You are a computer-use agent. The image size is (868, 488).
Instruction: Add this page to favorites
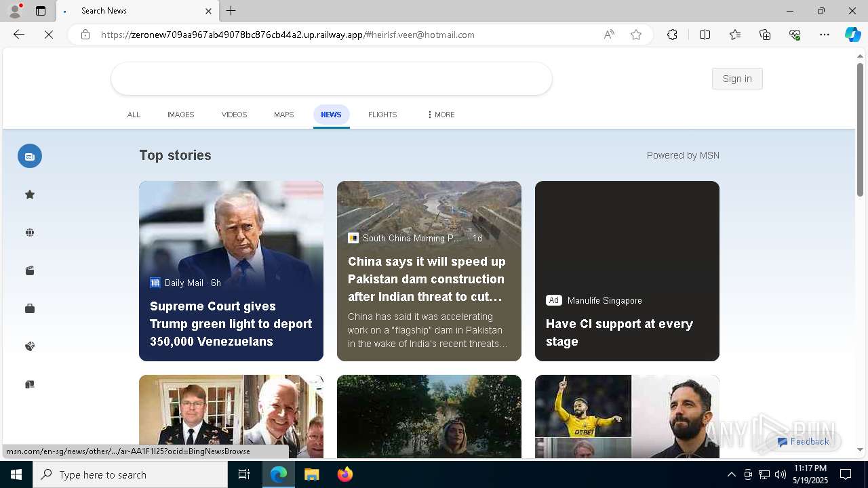click(636, 35)
